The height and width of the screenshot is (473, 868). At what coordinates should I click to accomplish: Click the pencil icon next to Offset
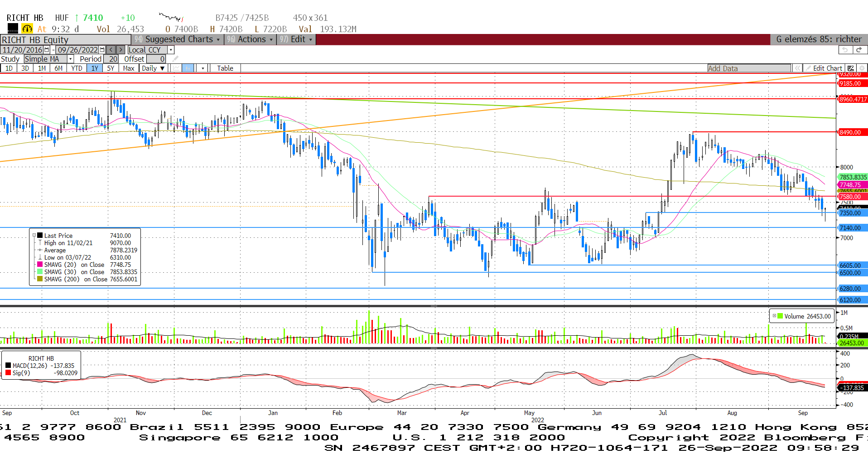[x=175, y=59]
